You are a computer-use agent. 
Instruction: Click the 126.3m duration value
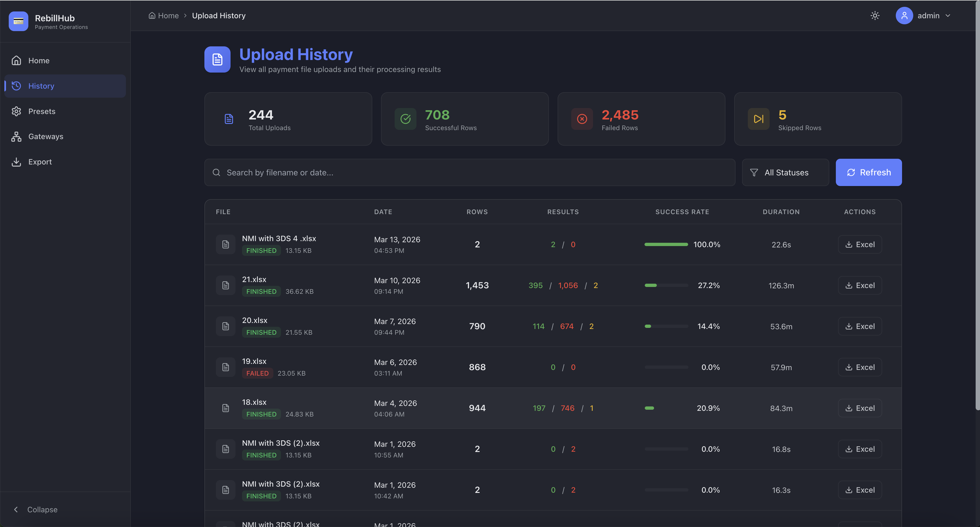tap(781, 286)
